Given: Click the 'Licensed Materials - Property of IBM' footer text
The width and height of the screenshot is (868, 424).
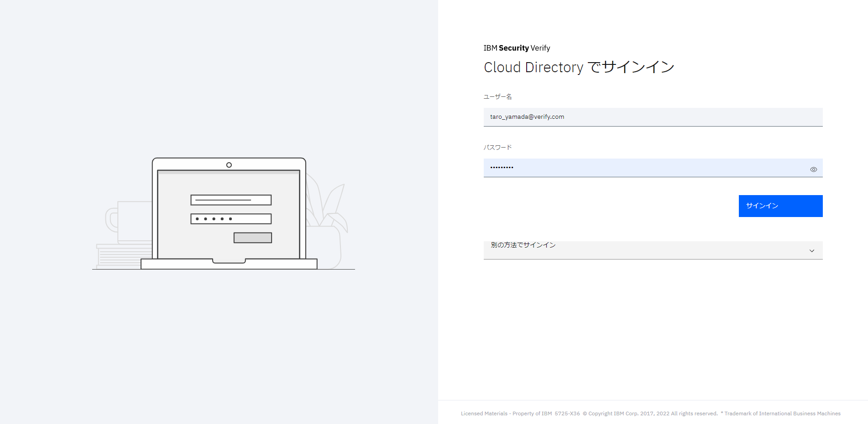Looking at the screenshot, I should coord(506,413).
